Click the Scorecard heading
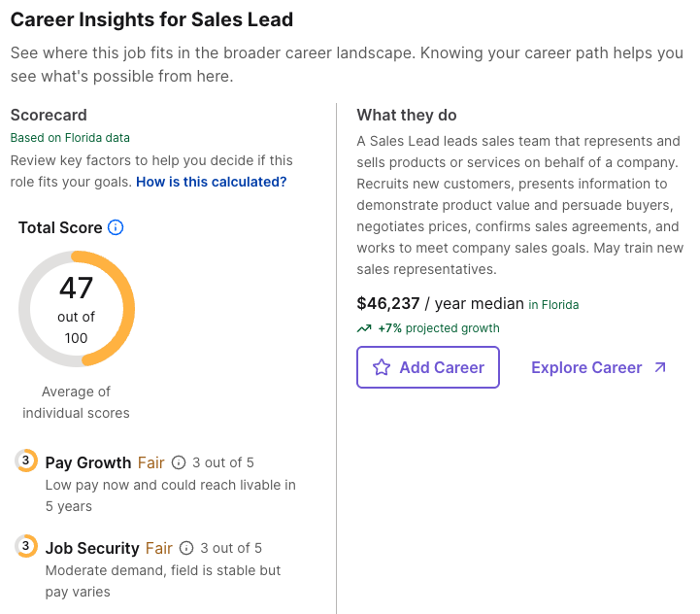This screenshot has height=614, width=700. tap(49, 115)
